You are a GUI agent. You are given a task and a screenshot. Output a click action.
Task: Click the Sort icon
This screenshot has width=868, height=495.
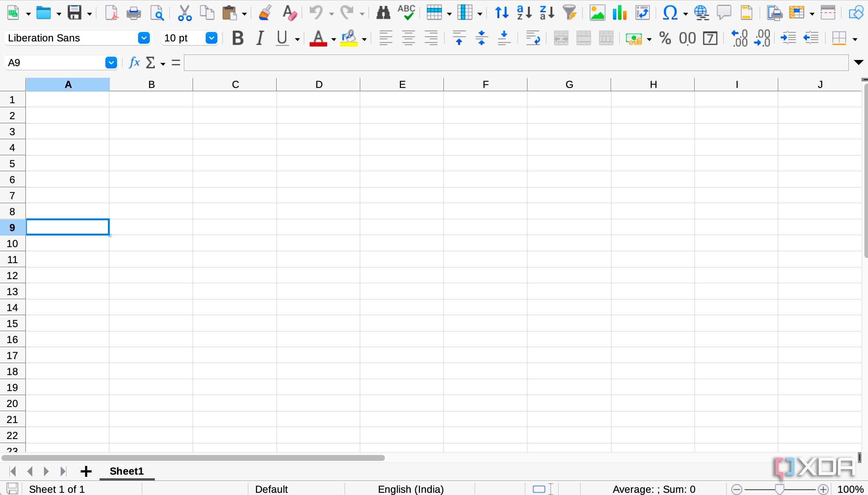coord(502,13)
